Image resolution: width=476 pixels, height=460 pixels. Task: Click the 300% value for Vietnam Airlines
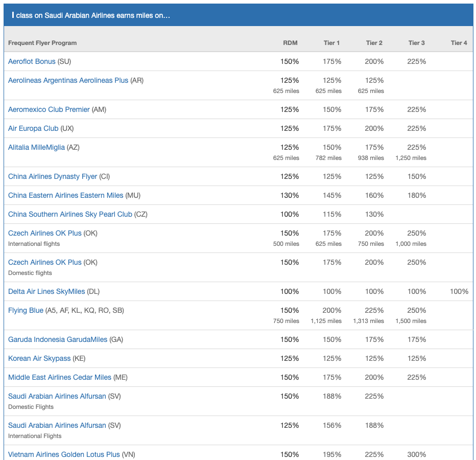[x=417, y=454]
